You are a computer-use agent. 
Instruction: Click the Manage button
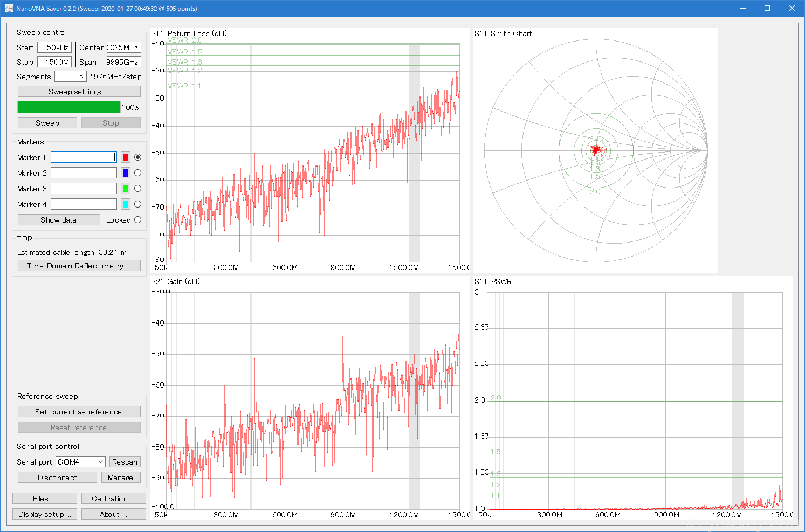point(121,478)
